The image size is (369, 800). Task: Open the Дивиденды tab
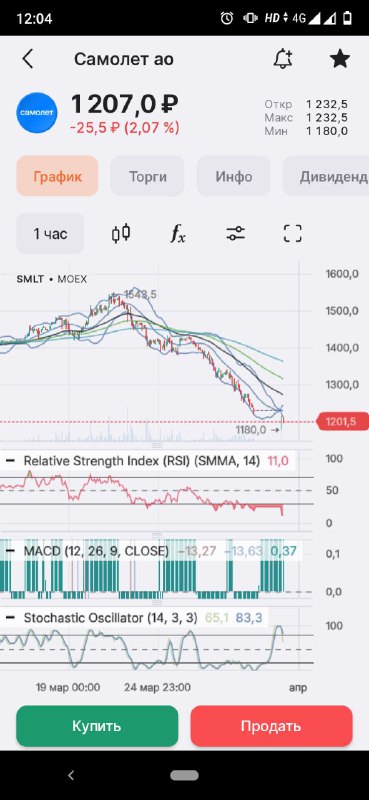(x=326, y=176)
